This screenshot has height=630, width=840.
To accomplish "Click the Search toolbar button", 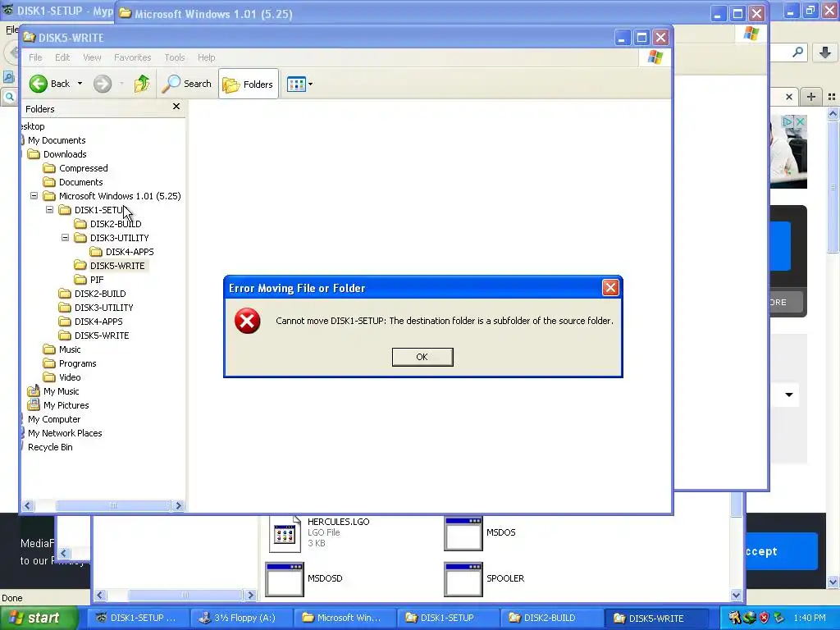I will click(187, 84).
